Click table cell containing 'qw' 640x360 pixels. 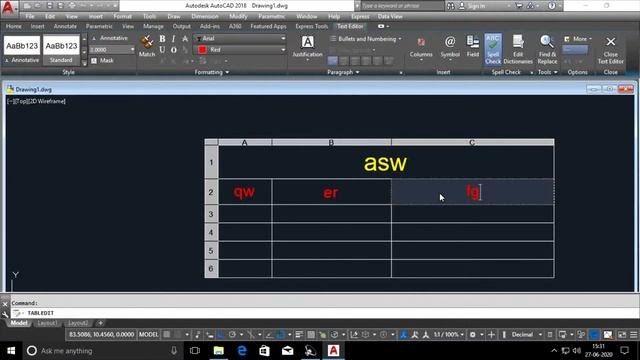point(245,191)
